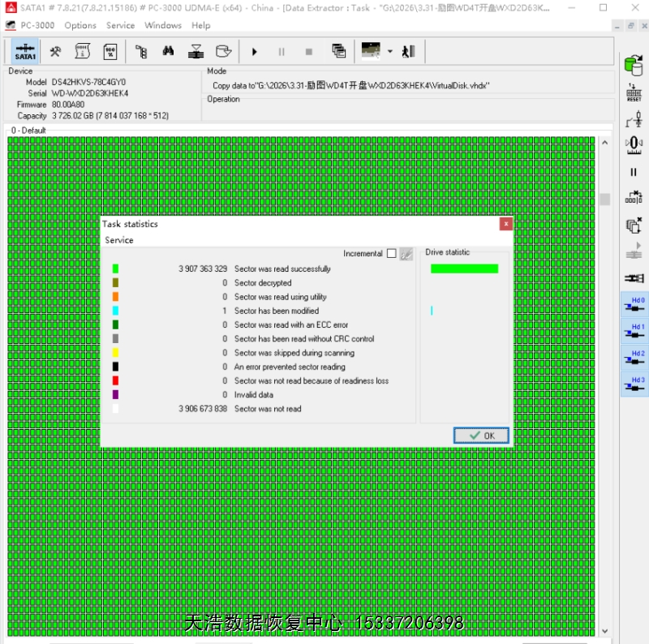Click the 100% test icon in toolbar
This screenshot has height=644, width=649.
pos(110,52)
